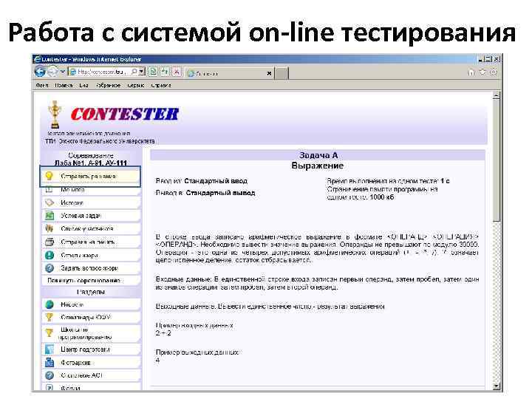Open the green Условия задач icon
This screenshot has height=399, width=532.
50,216
